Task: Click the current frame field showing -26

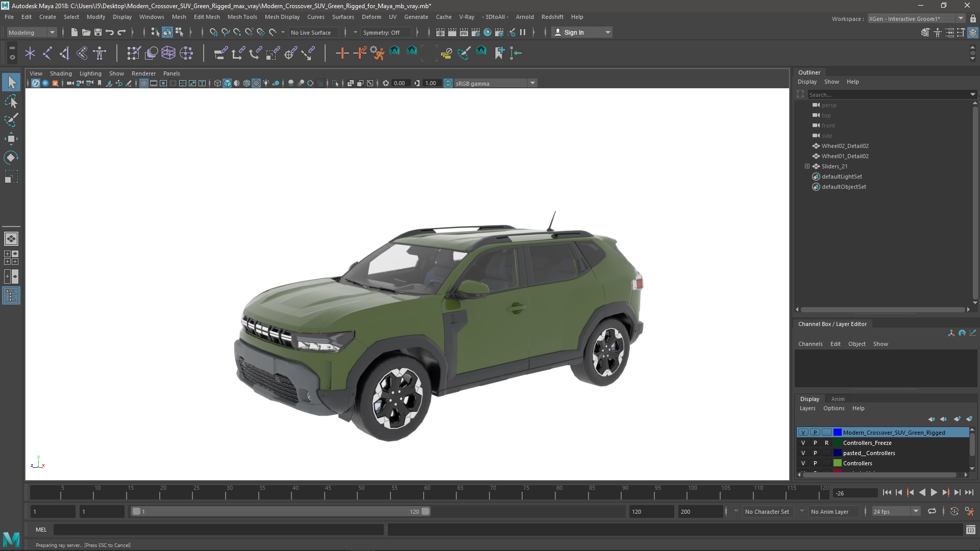Action: [855, 493]
